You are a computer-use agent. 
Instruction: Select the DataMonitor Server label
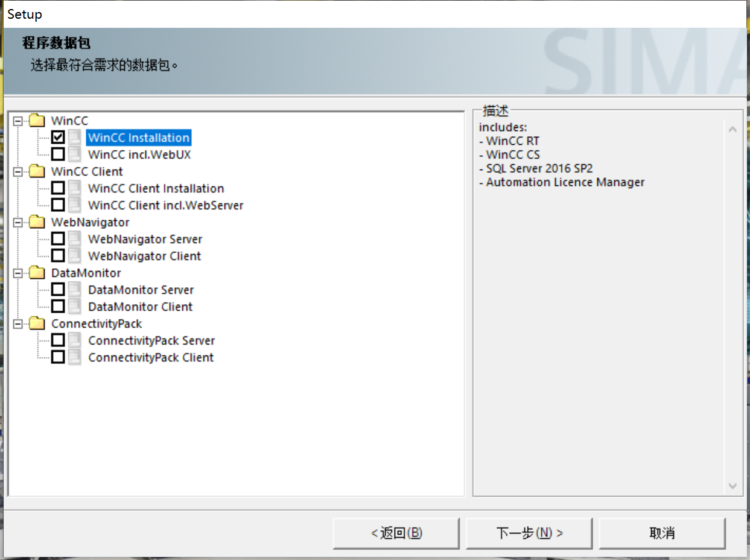click(x=141, y=290)
